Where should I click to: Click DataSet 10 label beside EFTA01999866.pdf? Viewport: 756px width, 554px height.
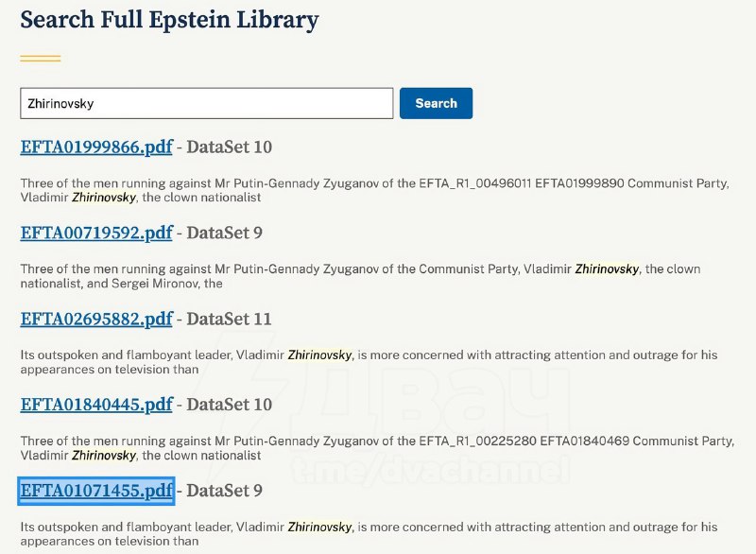[229, 147]
